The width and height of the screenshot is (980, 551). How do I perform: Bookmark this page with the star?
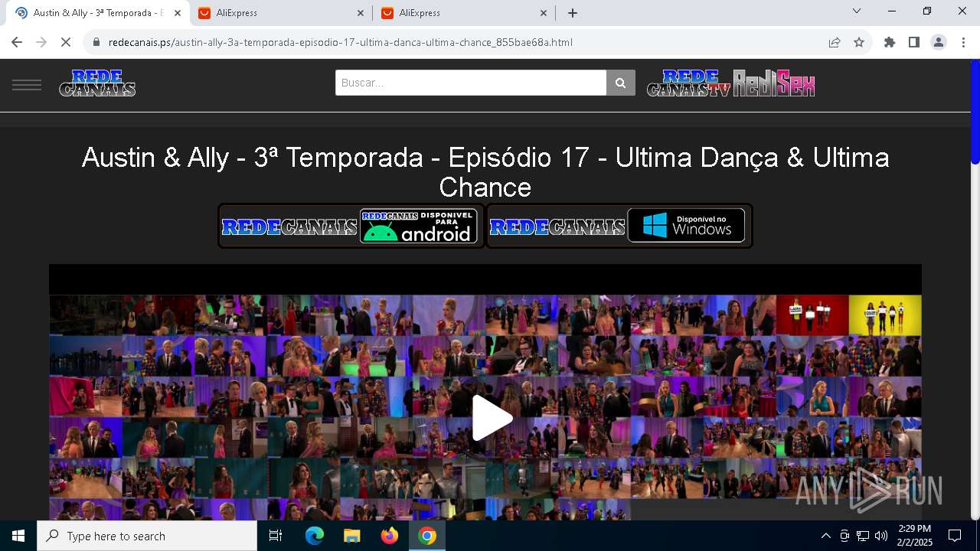859,42
